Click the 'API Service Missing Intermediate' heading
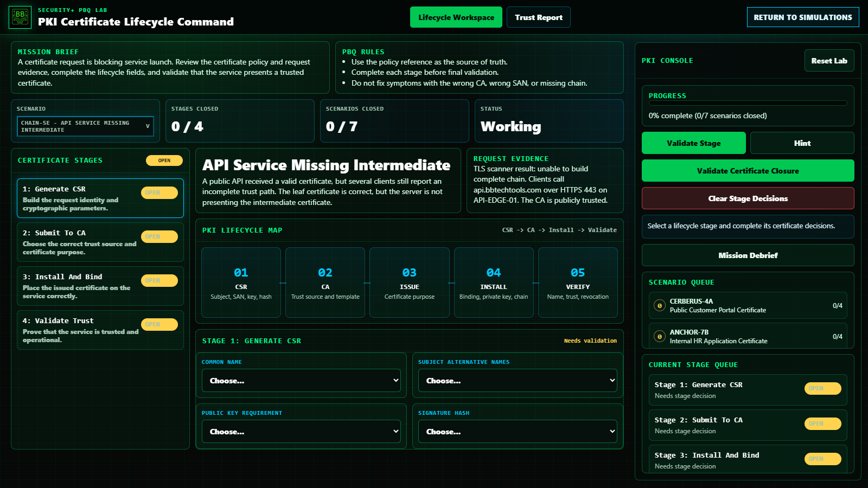868x488 pixels. (327, 165)
